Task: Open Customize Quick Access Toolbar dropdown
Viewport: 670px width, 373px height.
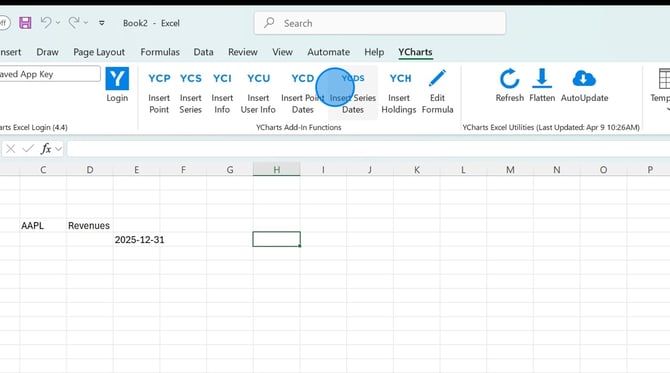Action: pos(102,23)
